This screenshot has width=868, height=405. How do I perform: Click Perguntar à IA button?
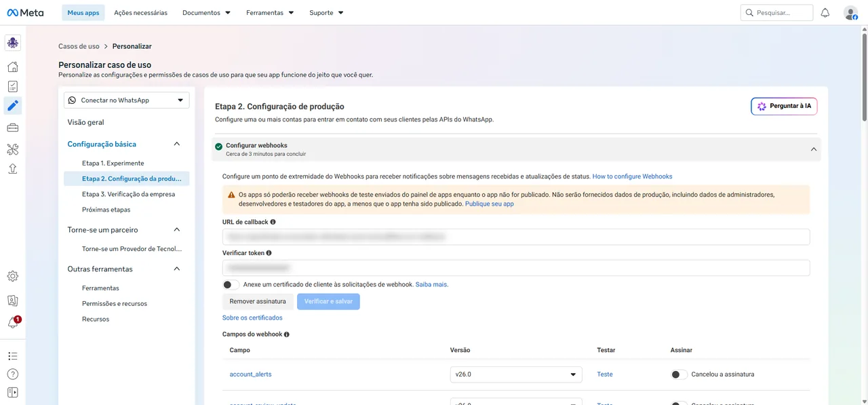click(x=784, y=107)
